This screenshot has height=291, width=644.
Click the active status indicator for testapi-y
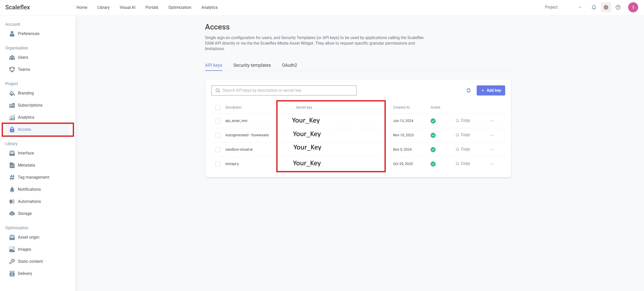coord(433,164)
